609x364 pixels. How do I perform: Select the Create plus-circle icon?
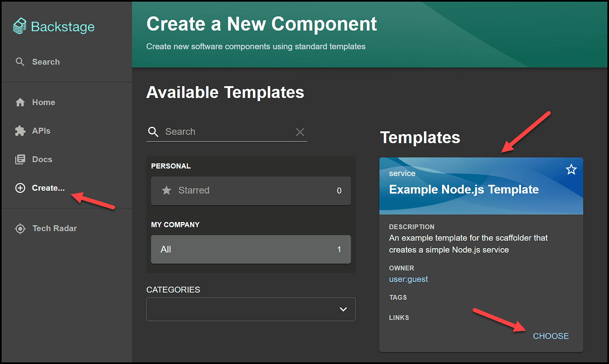[x=20, y=188]
